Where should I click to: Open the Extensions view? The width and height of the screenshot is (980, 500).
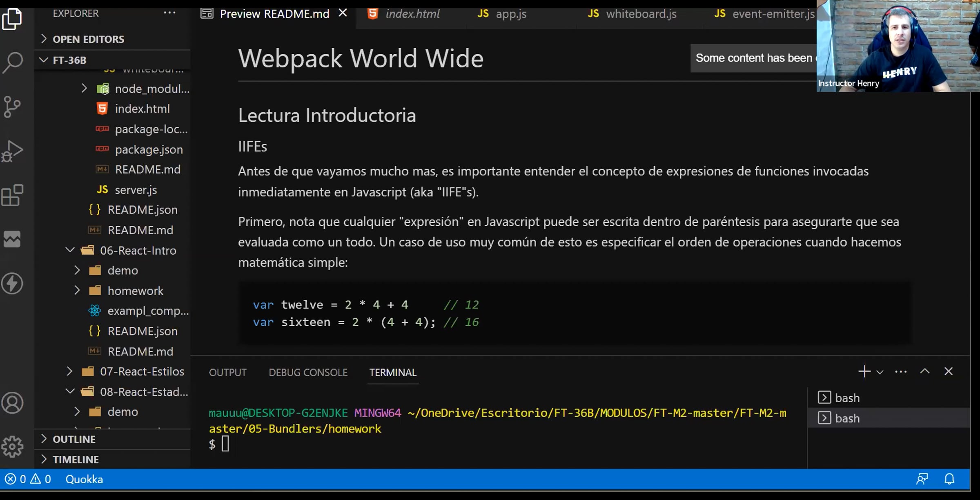point(13,195)
